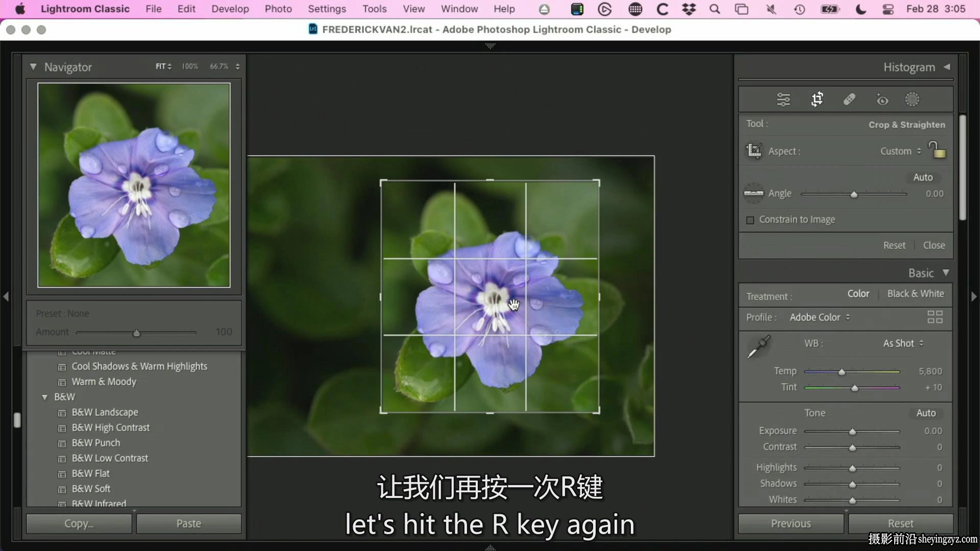Click the Crop Frame tool icon
Image resolution: width=980 pixels, height=551 pixels.
[x=754, y=151]
